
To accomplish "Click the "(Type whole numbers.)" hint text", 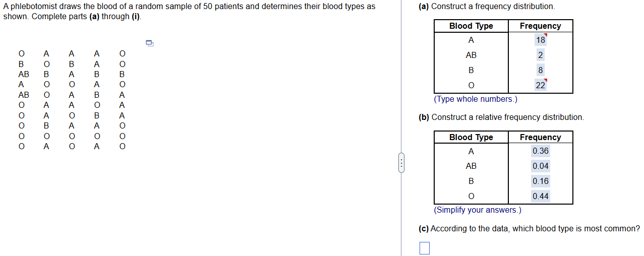I will (475, 99).
